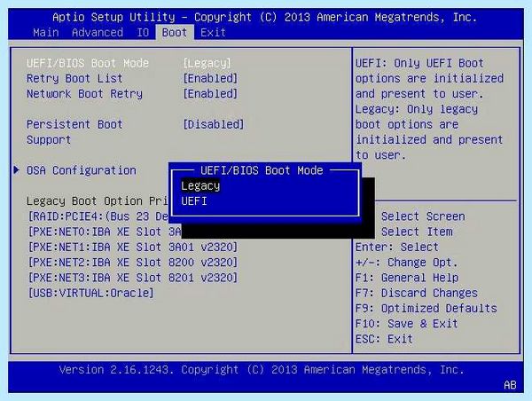The height and width of the screenshot is (401, 532).
Task: Click Select Item key hint
Action: [x=417, y=232]
